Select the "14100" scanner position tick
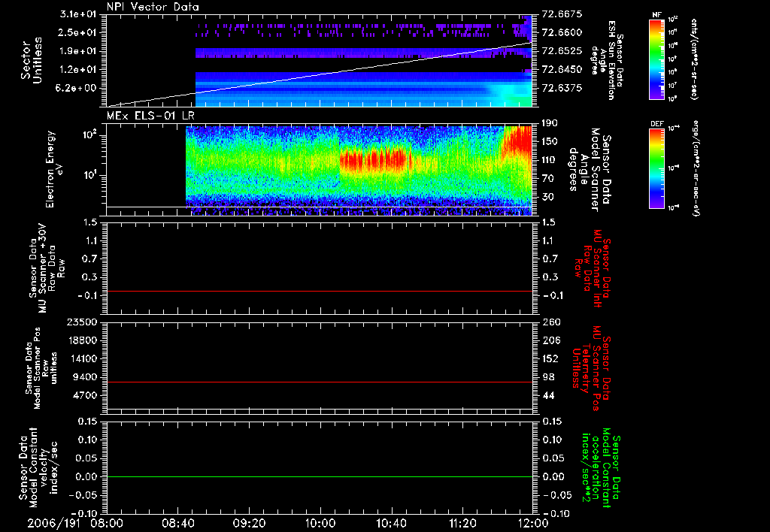This screenshot has height=532, width=770. coord(82,358)
